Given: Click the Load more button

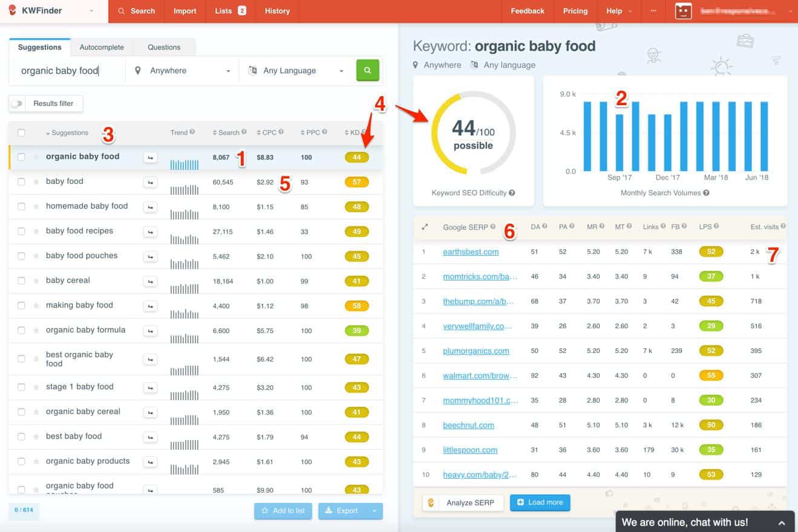Looking at the screenshot, I should pyautogui.click(x=540, y=502).
